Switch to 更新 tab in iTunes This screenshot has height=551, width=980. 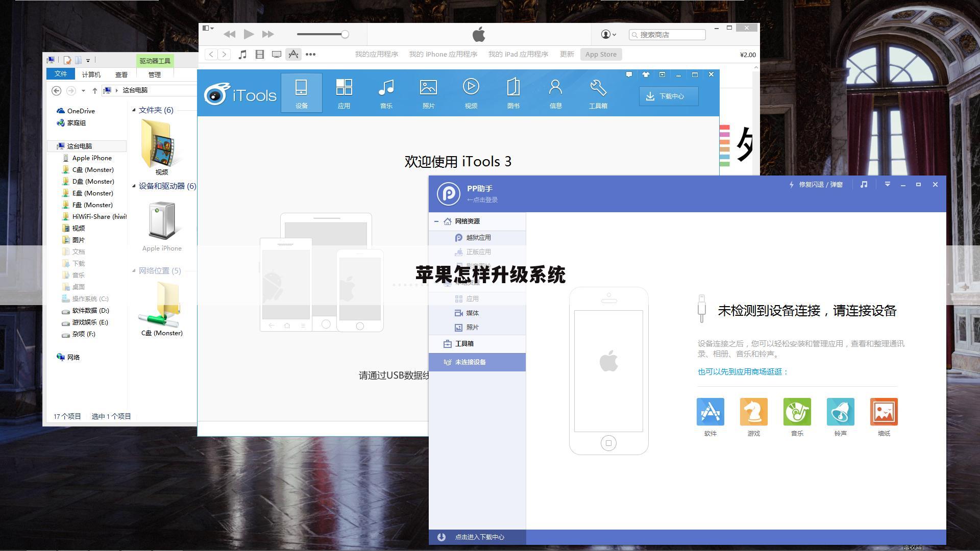[x=567, y=54]
